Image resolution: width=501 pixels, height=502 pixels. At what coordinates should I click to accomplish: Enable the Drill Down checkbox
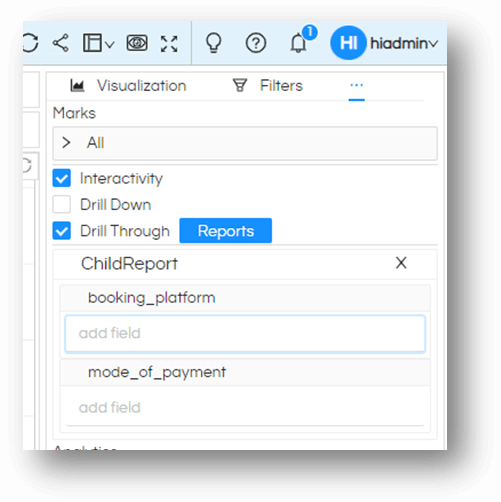click(x=62, y=204)
